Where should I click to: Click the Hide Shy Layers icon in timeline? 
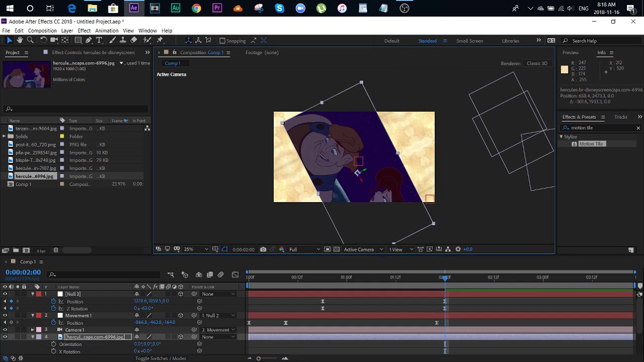coord(199,275)
